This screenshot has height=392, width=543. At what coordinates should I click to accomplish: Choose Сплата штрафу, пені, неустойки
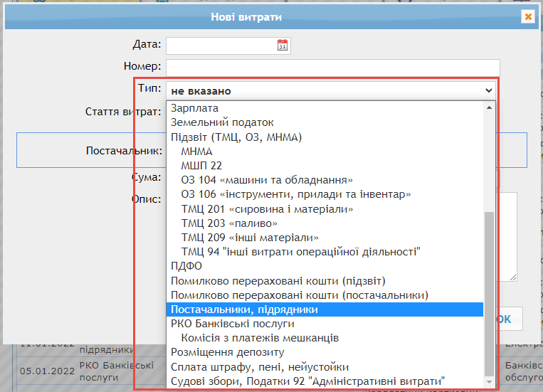click(x=325, y=366)
